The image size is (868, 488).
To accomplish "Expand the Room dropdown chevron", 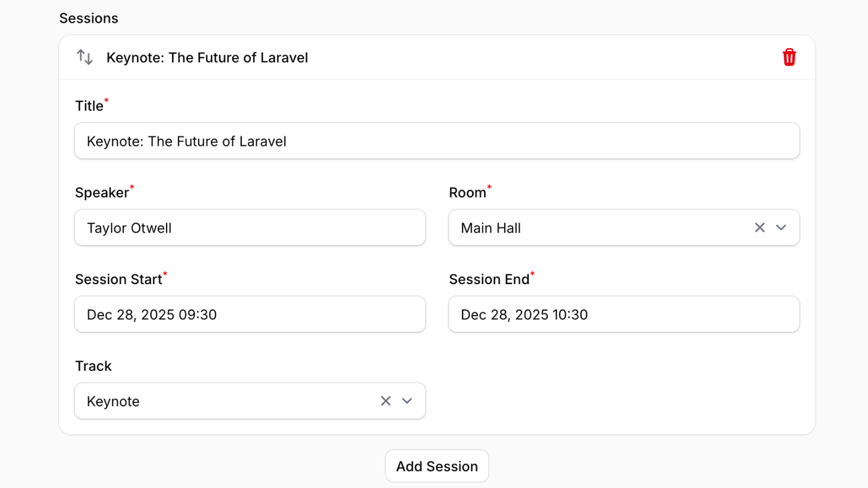I will click(x=781, y=228).
